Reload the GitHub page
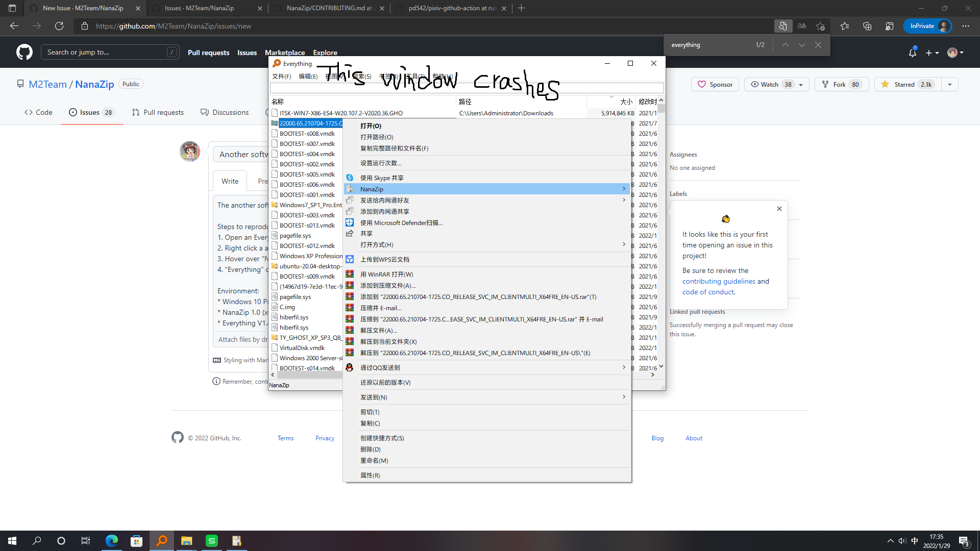 pos(59,26)
